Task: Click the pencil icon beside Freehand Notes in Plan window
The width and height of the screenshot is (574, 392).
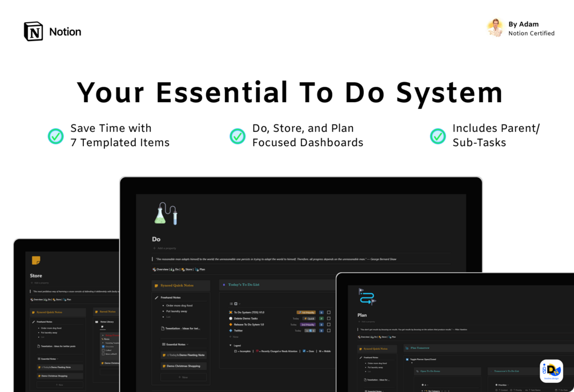Action: pyautogui.click(x=361, y=358)
